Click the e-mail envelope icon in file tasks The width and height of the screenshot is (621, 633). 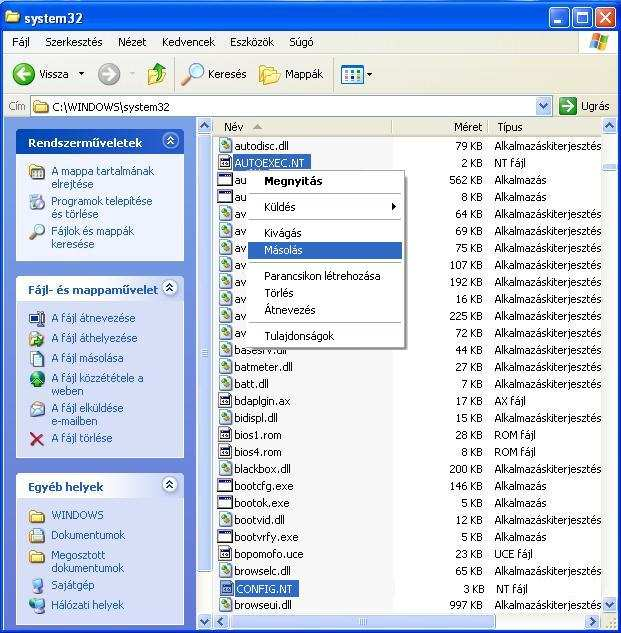[x=37, y=409]
